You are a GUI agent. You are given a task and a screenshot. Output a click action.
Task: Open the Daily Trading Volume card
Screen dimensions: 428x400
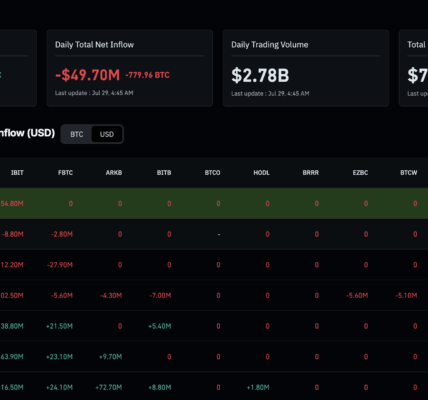(306, 68)
